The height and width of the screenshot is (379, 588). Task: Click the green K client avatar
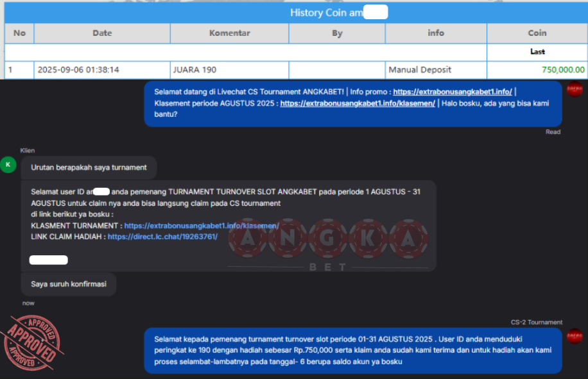coord(8,165)
